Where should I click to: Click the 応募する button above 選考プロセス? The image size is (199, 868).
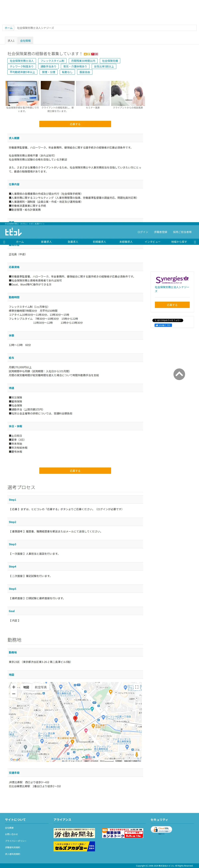(75, 471)
